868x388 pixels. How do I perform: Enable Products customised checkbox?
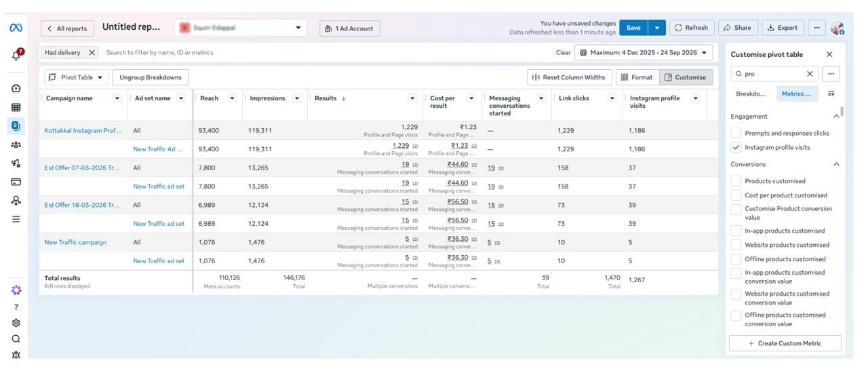coord(736,181)
